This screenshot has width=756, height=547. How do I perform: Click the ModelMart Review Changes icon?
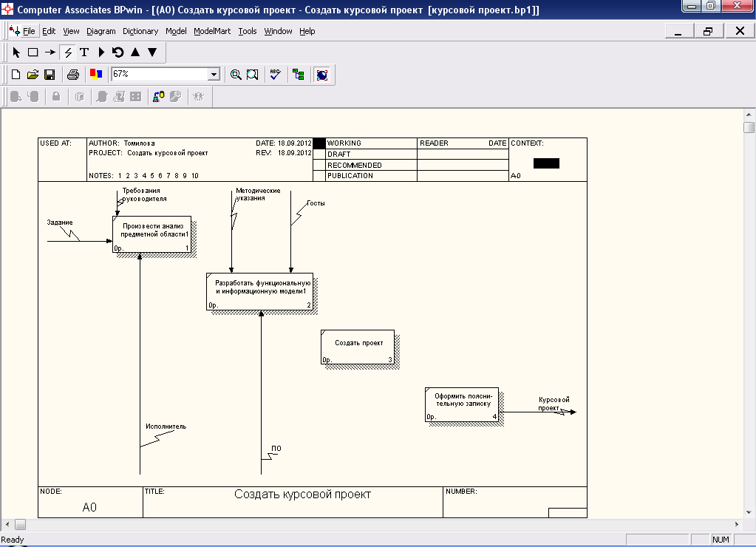(x=80, y=97)
